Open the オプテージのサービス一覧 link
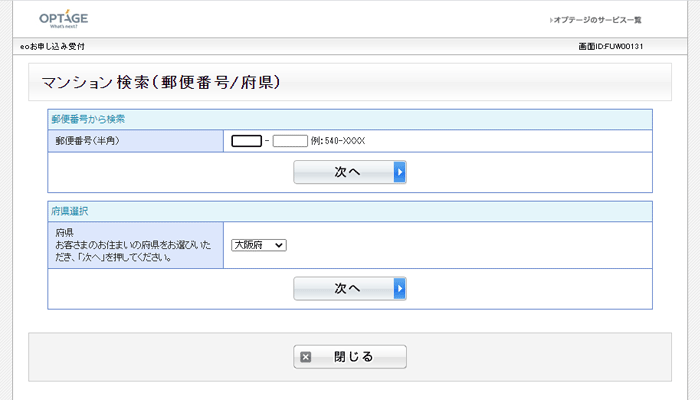 (596, 20)
